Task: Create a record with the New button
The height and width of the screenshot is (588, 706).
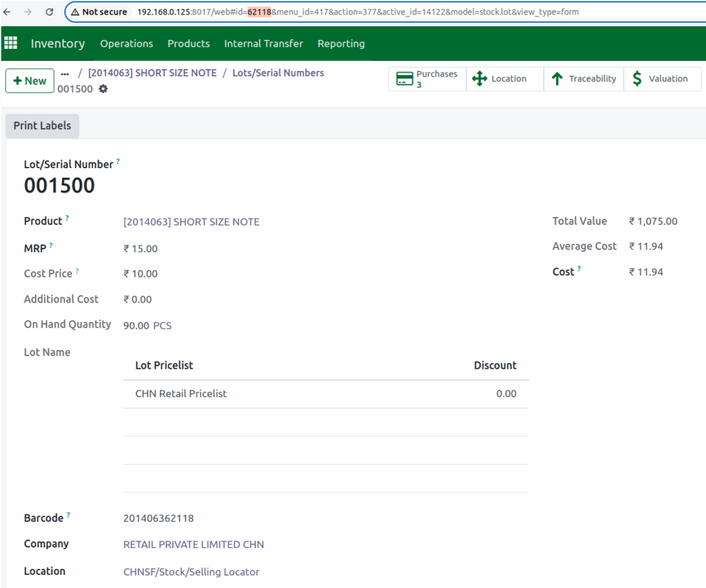Action: pos(30,80)
